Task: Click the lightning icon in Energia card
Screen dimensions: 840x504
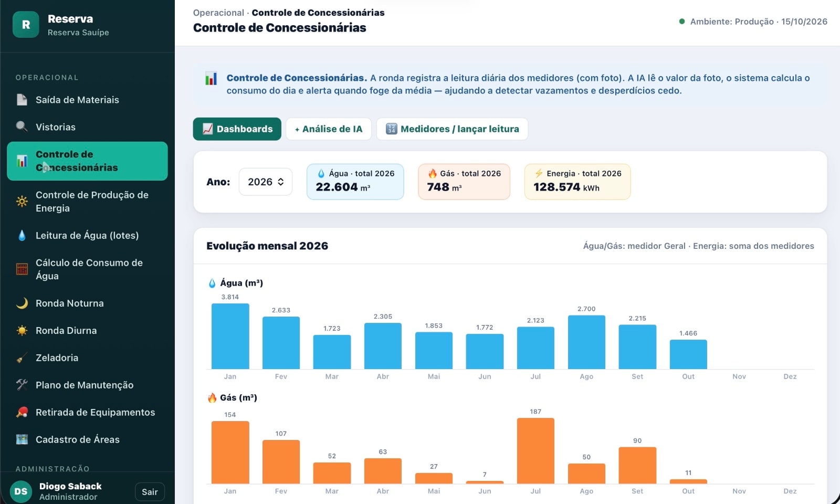Action: [x=539, y=173]
